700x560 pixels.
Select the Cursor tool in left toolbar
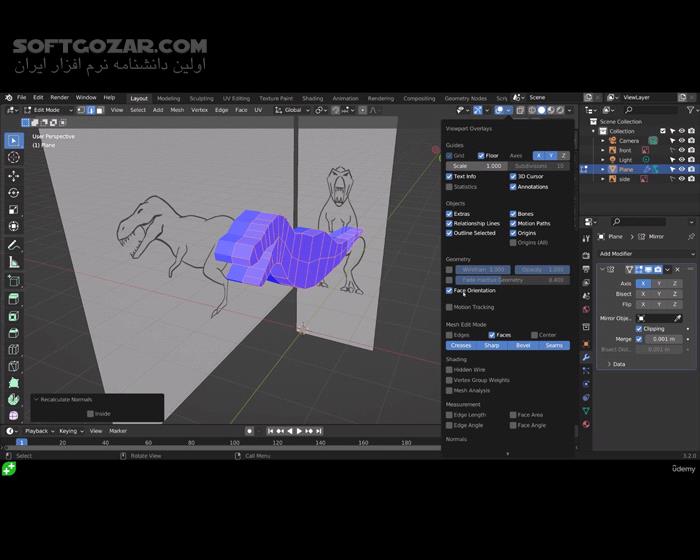14,157
